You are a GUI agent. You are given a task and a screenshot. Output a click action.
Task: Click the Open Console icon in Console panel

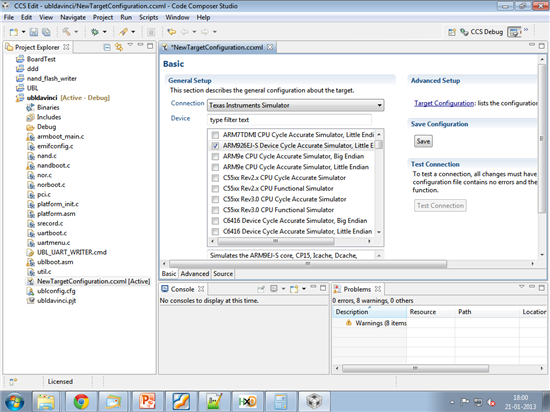point(294,289)
